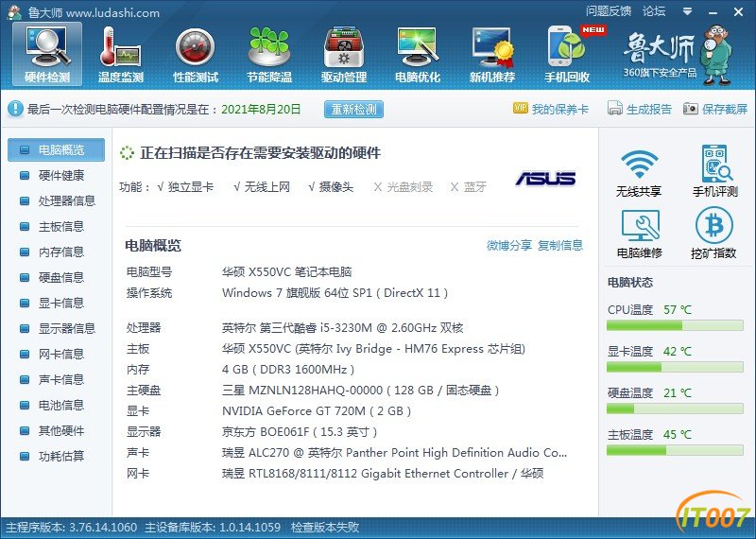
Task: Click the 挖矿指数 bitcoin mining index icon
Action: click(x=713, y=234)
